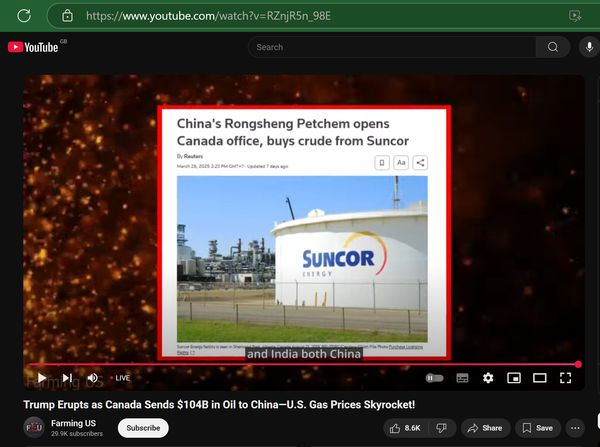Mute the video volume
The width and height of the screenshot is (600, 447).
click(93, 378)
